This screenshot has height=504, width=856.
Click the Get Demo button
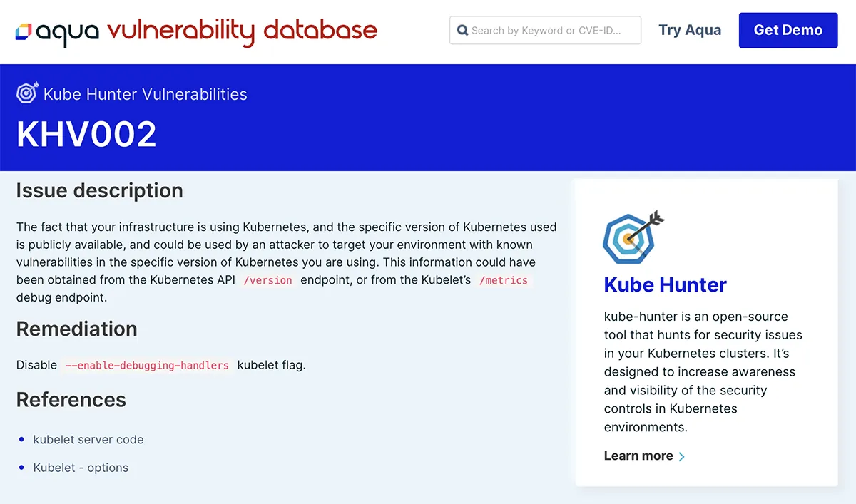tap(788, 30)
